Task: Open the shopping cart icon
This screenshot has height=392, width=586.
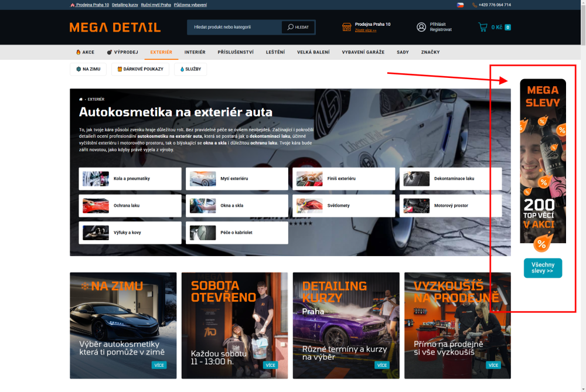Action: coord(482,27)
